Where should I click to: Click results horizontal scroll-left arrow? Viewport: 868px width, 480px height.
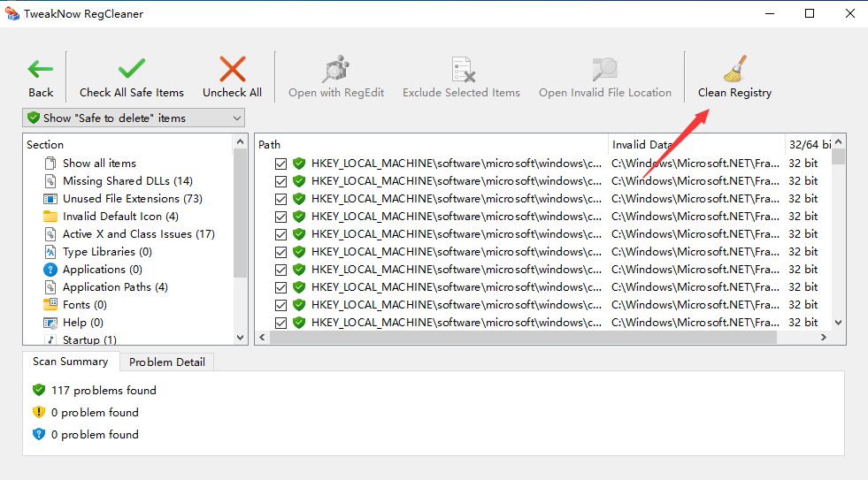263,338
